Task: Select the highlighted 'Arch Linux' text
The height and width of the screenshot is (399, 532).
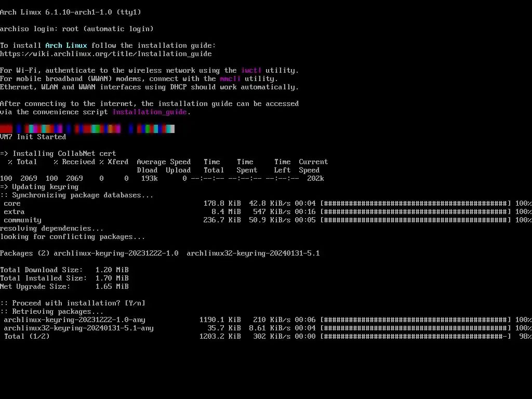Action: [x=66, y=45]
